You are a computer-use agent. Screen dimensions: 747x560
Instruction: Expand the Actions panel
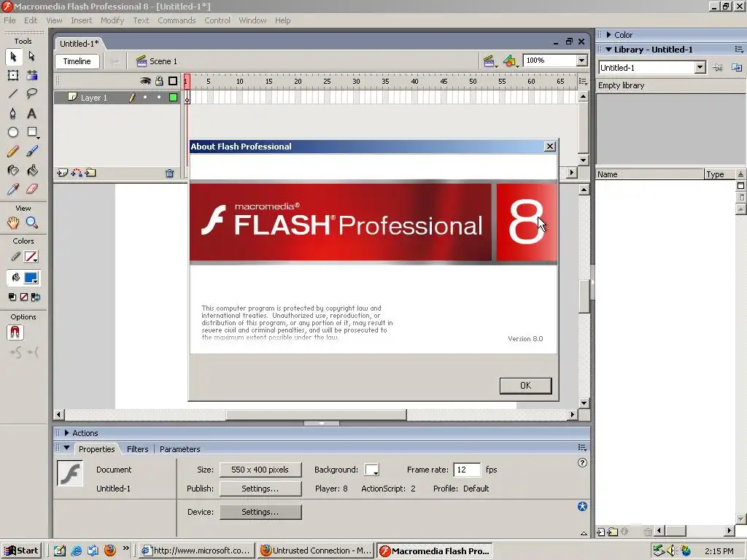click(66, 433)
